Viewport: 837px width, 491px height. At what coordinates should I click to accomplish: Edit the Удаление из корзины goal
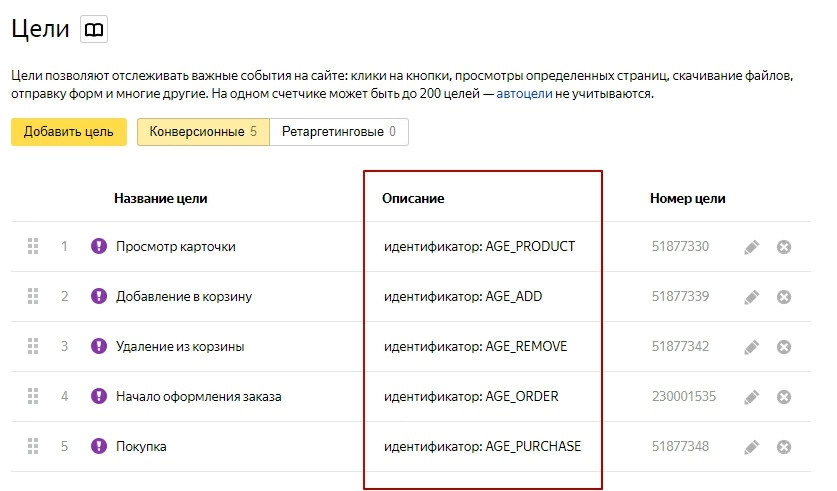752,346
